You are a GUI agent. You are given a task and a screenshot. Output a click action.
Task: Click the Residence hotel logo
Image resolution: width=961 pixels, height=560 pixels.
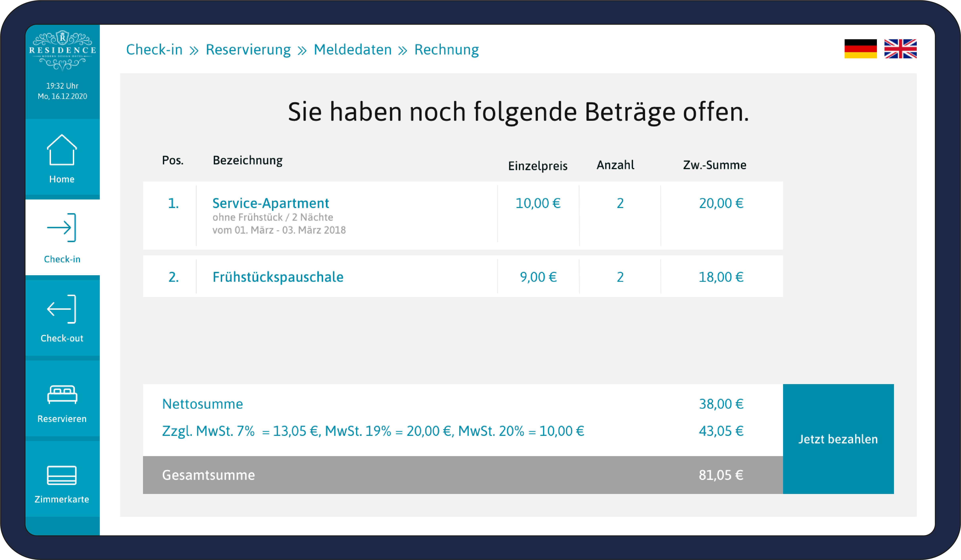point(62,50)
